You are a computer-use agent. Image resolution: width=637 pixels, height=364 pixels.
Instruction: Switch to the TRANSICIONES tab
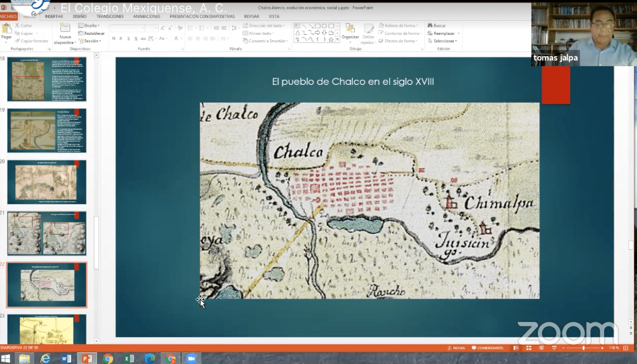(x=110, y=16)
